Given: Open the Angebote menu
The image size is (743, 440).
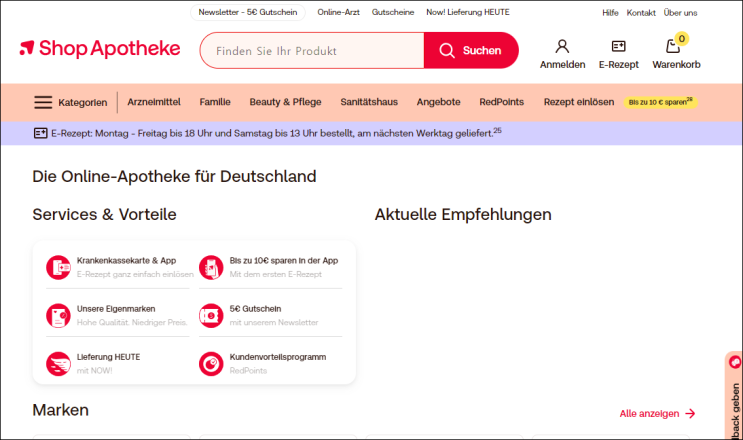Looking at the screenshot, I should [x=438, y=102].
